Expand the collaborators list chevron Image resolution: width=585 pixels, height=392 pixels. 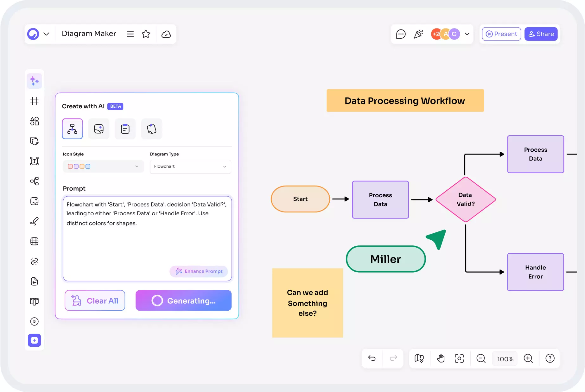pyautogui.click(x=467, y=34)
